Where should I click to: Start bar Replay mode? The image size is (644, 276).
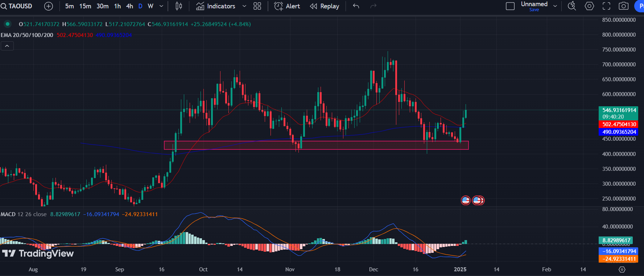click(325, 6)
